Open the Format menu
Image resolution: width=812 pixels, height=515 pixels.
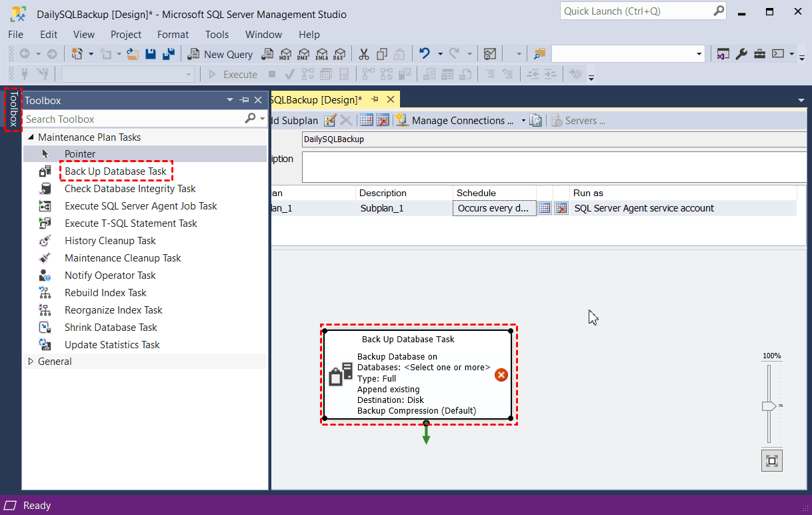click(x=173, y=35)
